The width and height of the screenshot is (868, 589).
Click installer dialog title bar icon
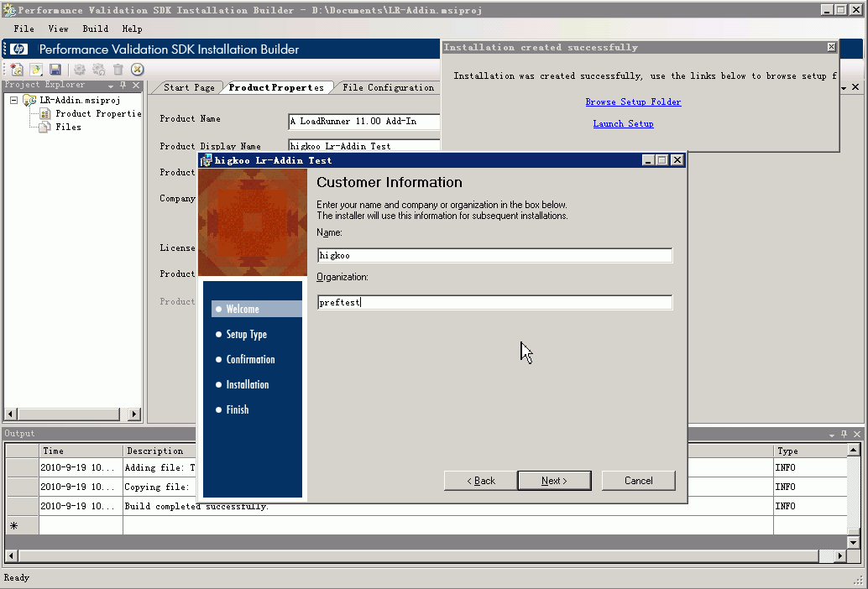point(206,160)
